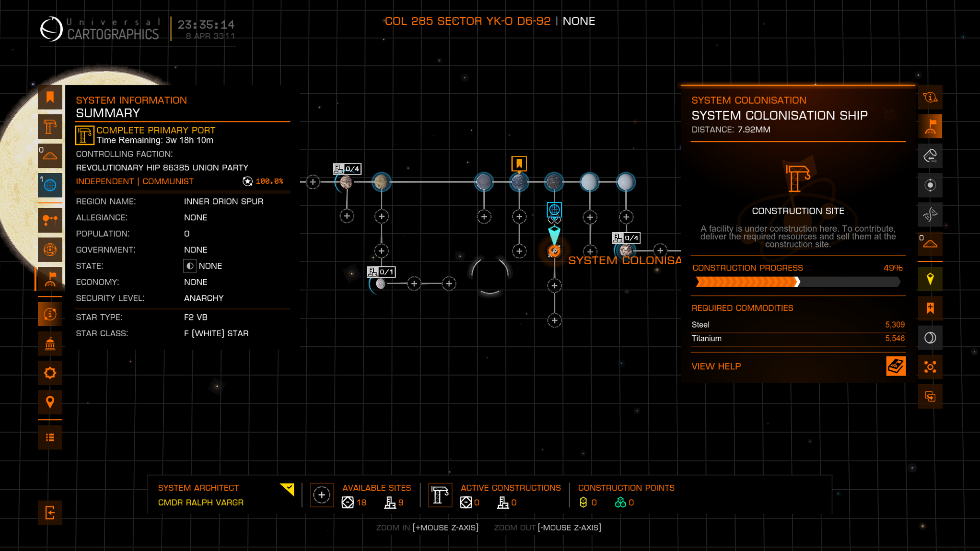Click the route arrows icon in right sidebar
The image size is (980, 551).
coord(930,156)
